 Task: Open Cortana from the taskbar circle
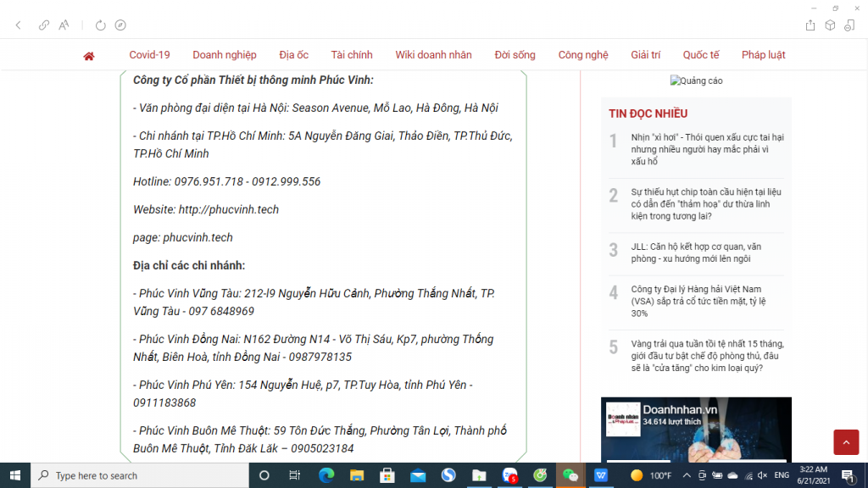coord(264,475)
